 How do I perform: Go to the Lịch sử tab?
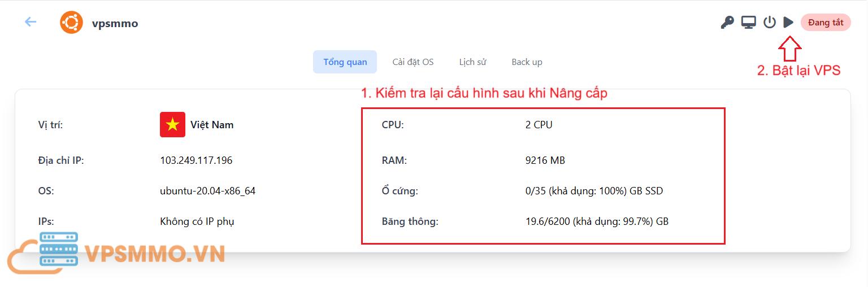[x=472, y=62]
